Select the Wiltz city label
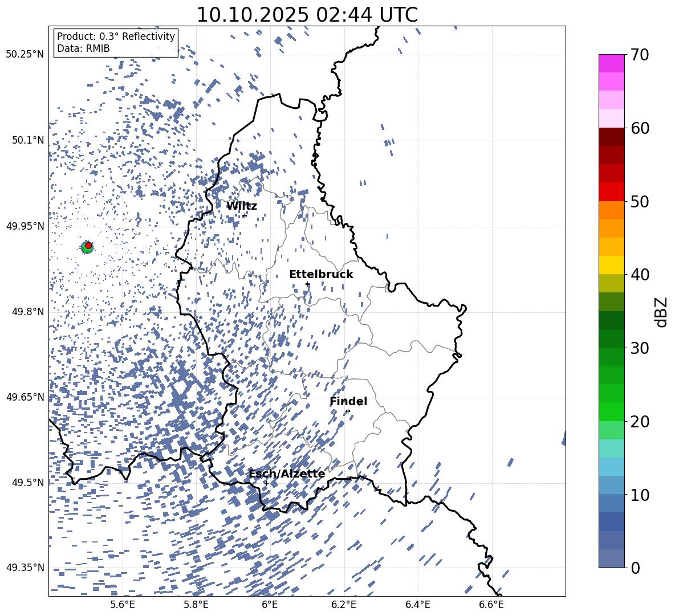 (x=241, y=206)
